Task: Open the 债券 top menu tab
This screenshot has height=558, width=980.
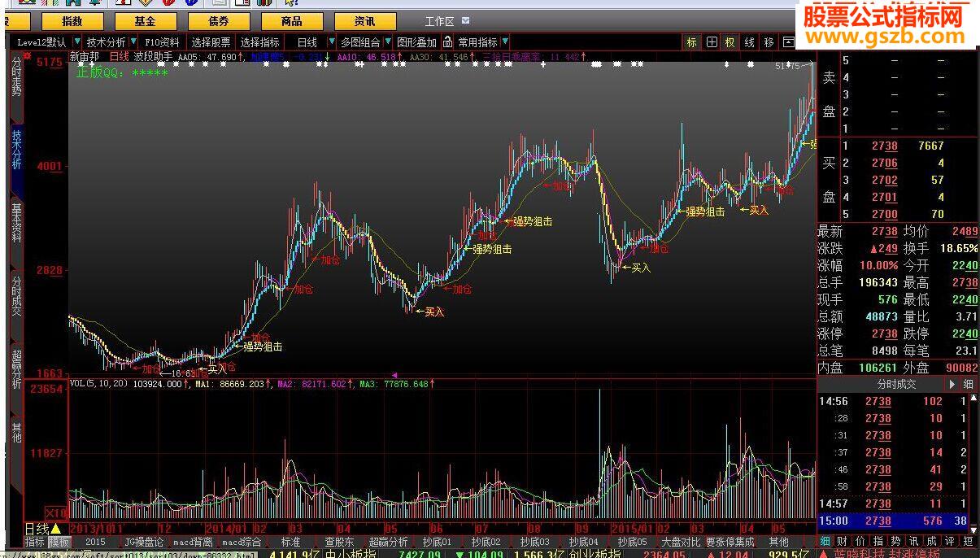Action: [219, 21]
